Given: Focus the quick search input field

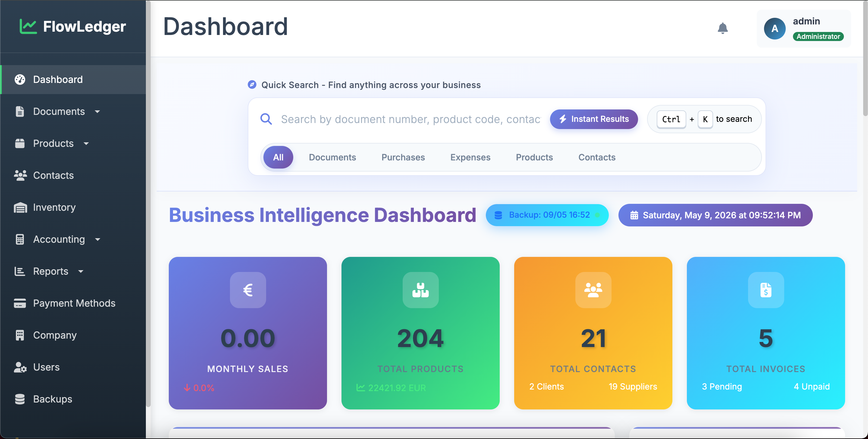Looking at the screenshot, I should [x=411, y=119].
